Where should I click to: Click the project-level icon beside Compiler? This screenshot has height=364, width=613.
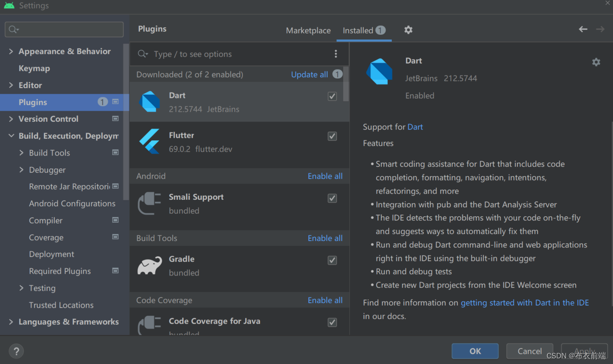point(115,220)
